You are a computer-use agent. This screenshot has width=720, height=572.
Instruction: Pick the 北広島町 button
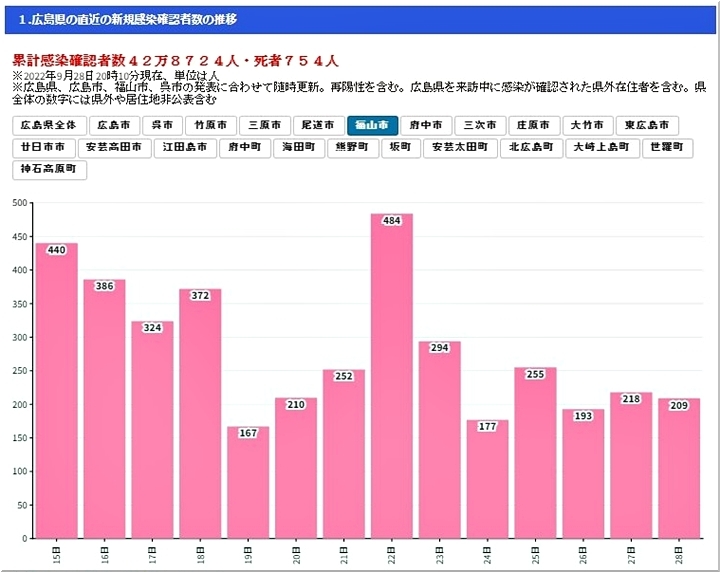530,148
